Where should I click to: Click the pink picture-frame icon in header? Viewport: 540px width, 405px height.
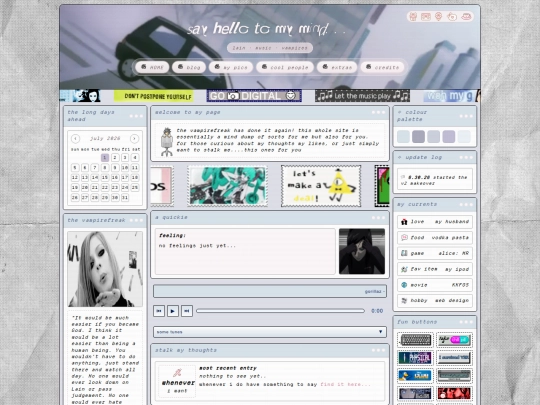[x=426, y=16]
